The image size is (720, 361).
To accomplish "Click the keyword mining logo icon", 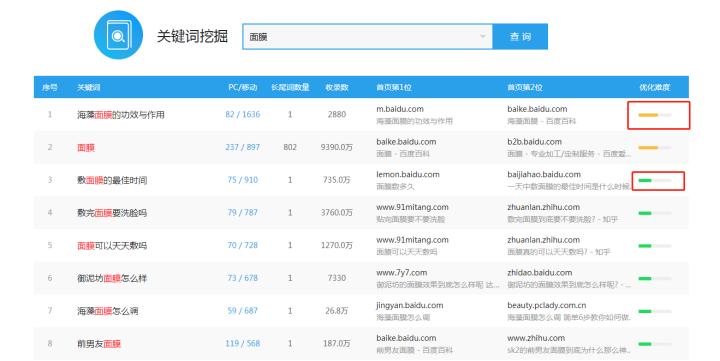I will 118,35.
